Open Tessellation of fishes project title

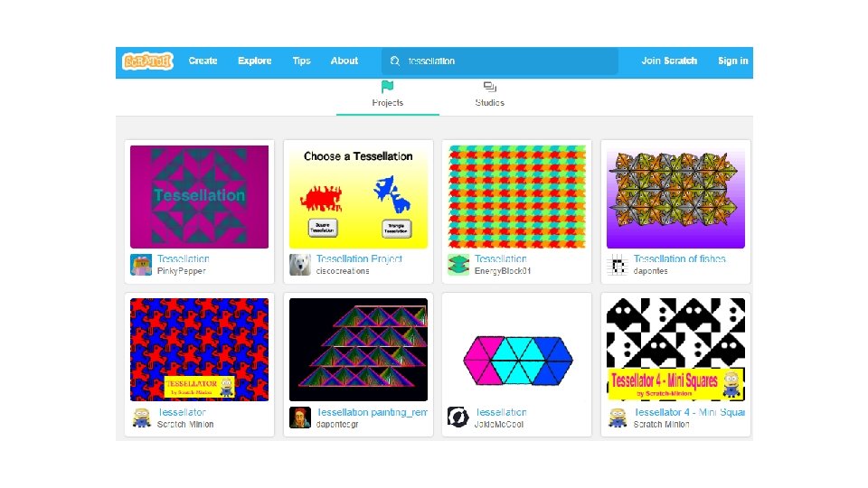[x=679, y=258]
